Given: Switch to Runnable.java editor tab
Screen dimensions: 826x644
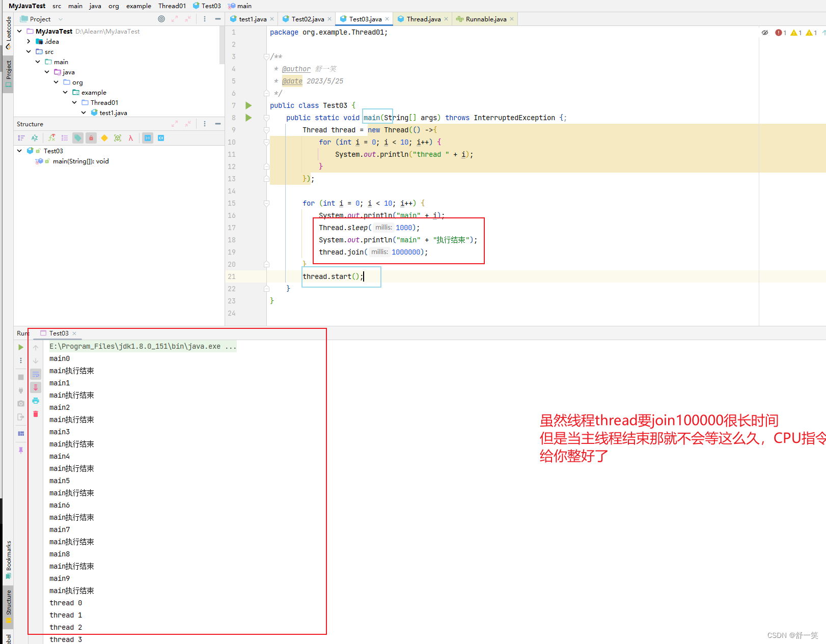Looking at the screenshot, I should point(485,19).
